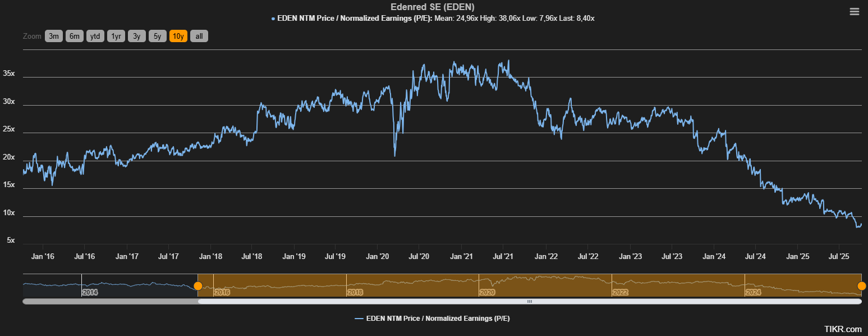The width and height of the screenshot is (868, 336).
Task: Select the all zoom range
Action: point(199,36)
